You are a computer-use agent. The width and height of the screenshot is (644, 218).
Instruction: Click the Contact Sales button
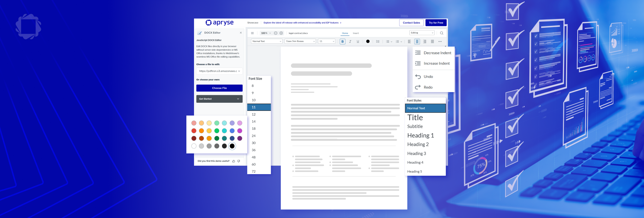click(412, 23)
